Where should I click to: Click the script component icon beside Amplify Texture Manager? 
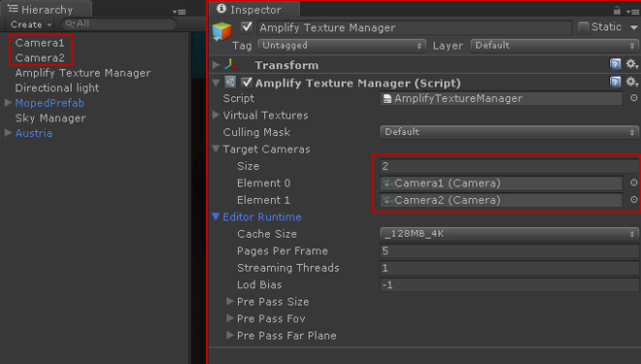pyautogui.click(x=230, y=83)
